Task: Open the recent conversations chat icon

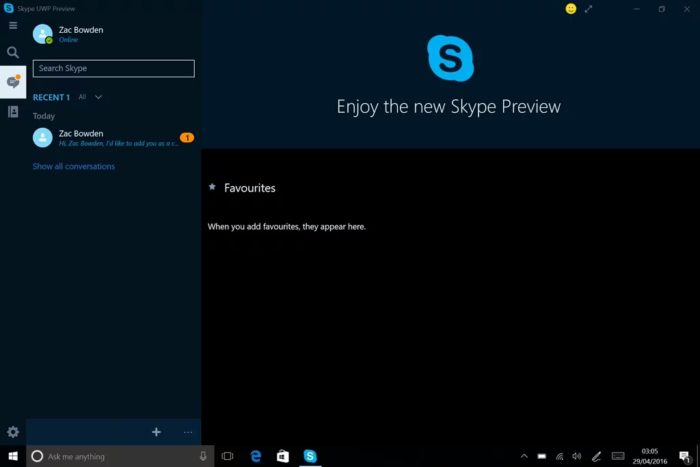Action: [13, 82]
